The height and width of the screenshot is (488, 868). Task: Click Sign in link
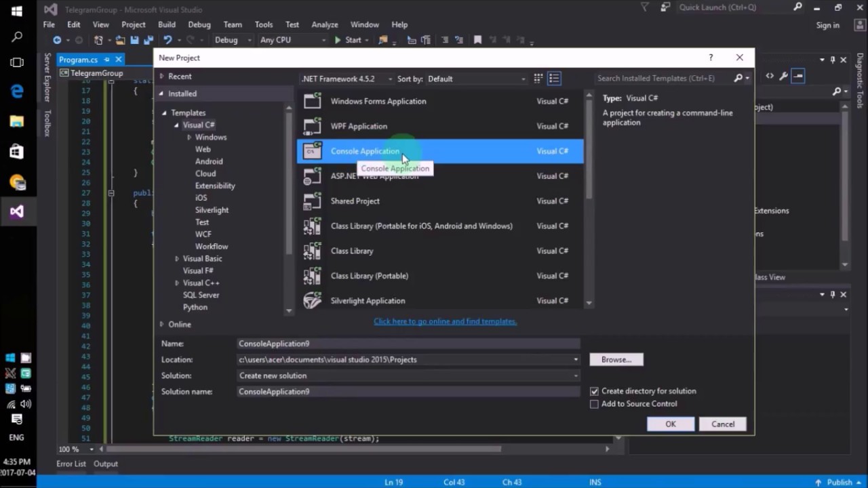(x=827, y=25)
